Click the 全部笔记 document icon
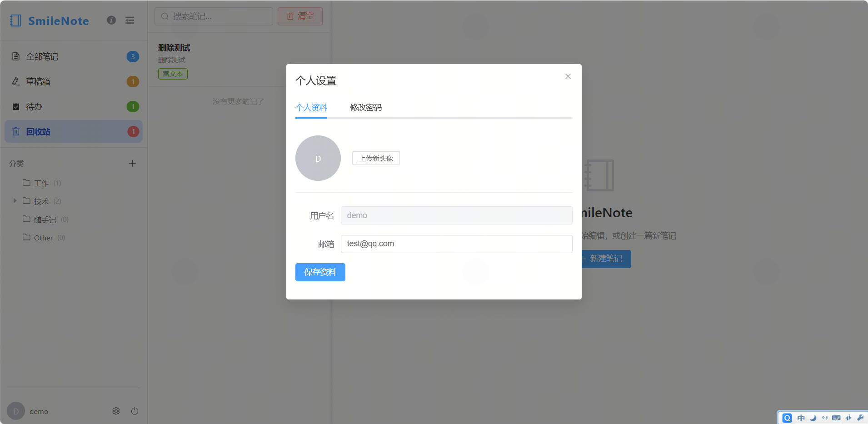Image resolution: width=868 pixels, height=424 pixels. pyautogui.click(x=16, y=56)
